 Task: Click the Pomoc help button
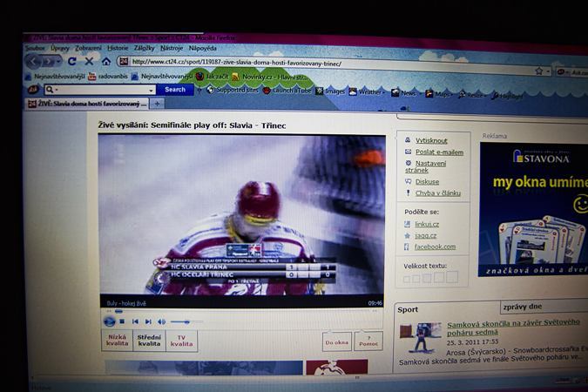pyautogui.click(x=368, y=341)
